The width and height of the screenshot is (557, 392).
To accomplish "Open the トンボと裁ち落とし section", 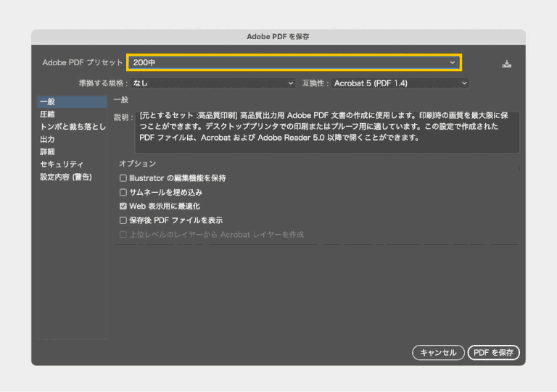I will pyautogui.click(x=71, y=127).
